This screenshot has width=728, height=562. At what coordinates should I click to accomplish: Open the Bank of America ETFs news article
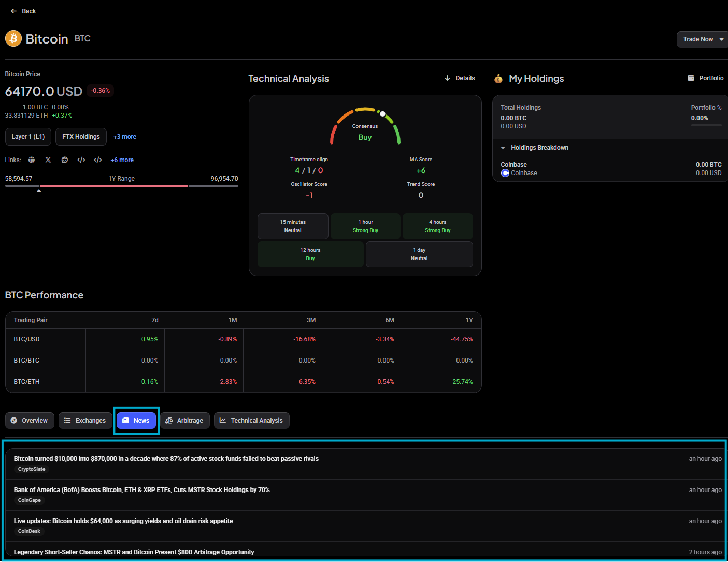point(142,490)
